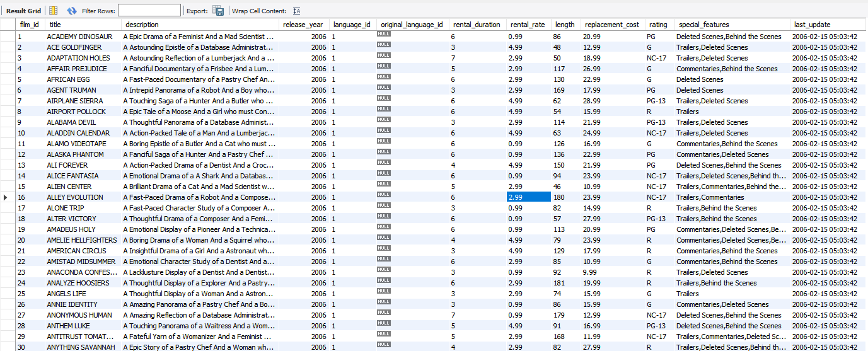This screenshot has height=351, width=868.
Task: Toggle the Wrap Cell Content icon
Action: (x=297, y=11)
